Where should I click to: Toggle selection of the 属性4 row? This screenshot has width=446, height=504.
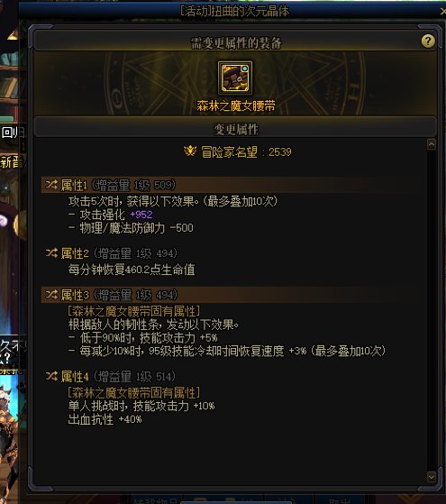pos(231,376)
